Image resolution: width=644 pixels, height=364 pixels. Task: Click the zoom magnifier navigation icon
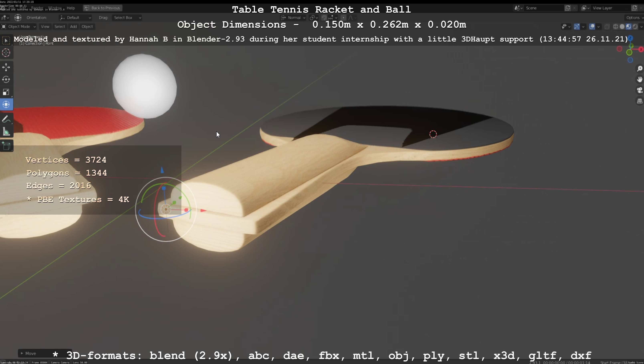point(640,69)
